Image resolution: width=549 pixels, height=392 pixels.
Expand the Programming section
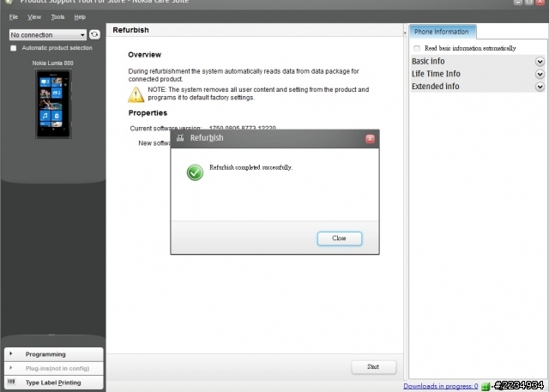(54, 354)
